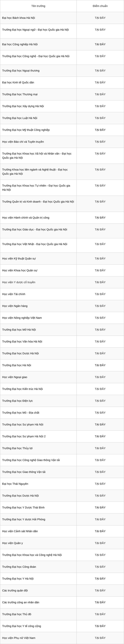
Task: Select TẠI ĐÂY for Học viện Quân y
Action: pos(100,543)
